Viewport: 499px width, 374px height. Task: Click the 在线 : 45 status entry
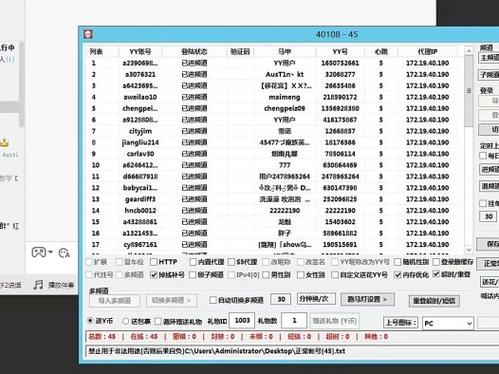tap(144, 336)
